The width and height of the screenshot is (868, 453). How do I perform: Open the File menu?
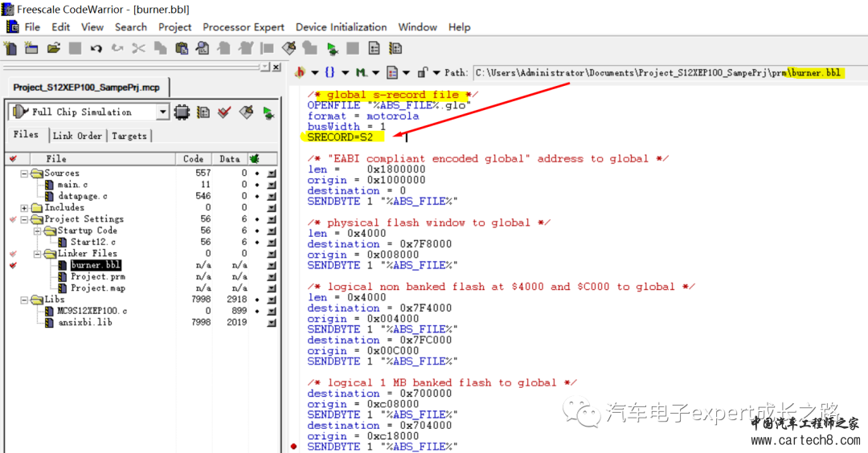32,27
